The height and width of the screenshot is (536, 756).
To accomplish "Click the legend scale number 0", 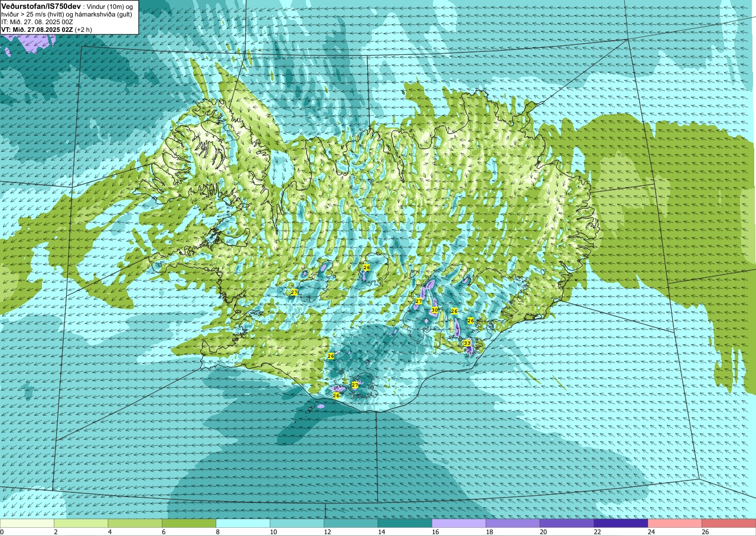I will (x=2, y=532).
